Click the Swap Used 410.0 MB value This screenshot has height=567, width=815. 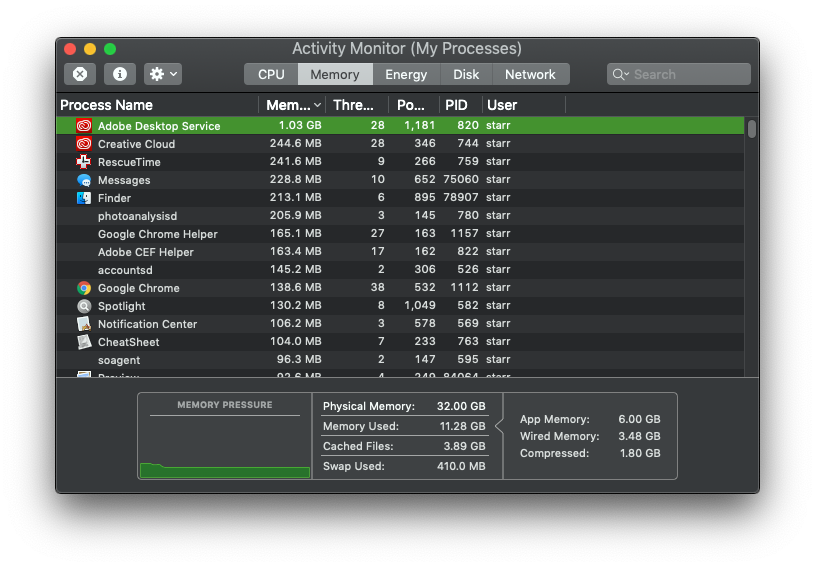[461, 466]
